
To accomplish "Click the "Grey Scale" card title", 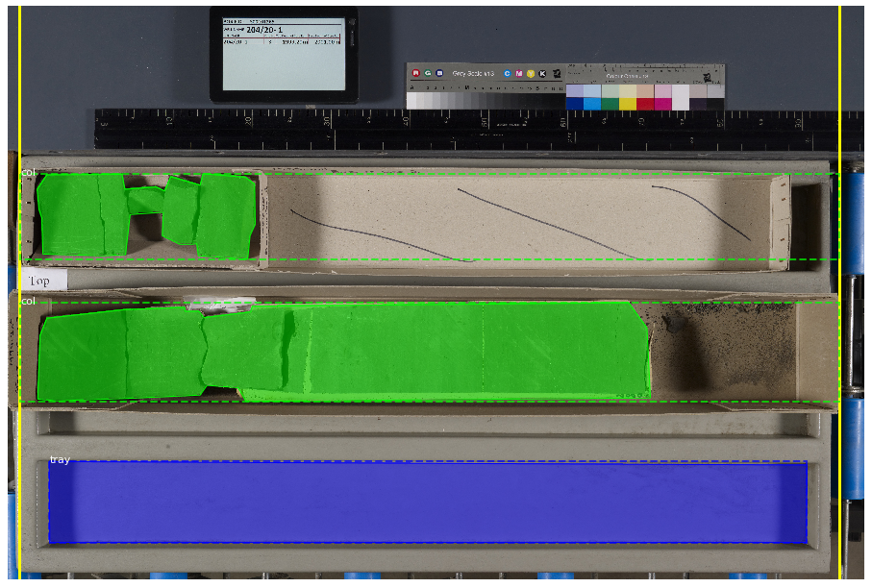I will tap(473, 73).
